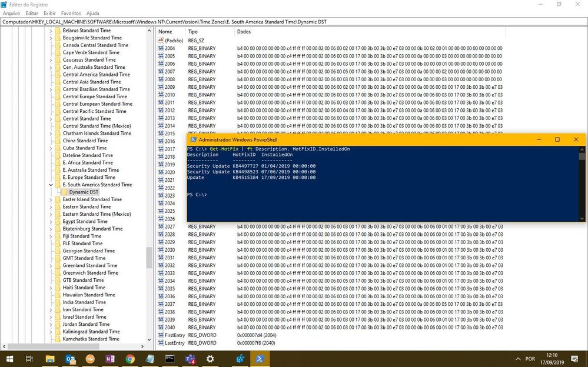Image resolution: width=588 pixels, height=367 pixels.
Task: Click the FirstEntry DWORD value icon
Action: (x=161, y=335)
